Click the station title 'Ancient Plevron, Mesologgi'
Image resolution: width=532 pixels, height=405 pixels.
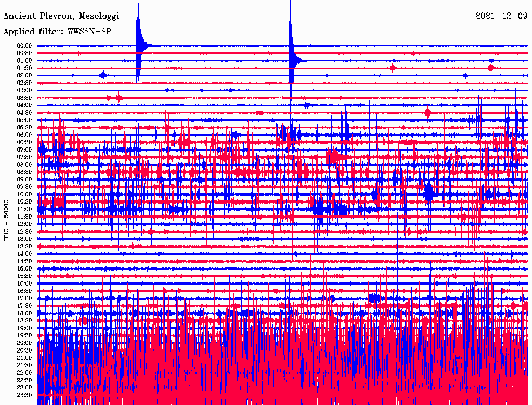pos(61,16)
